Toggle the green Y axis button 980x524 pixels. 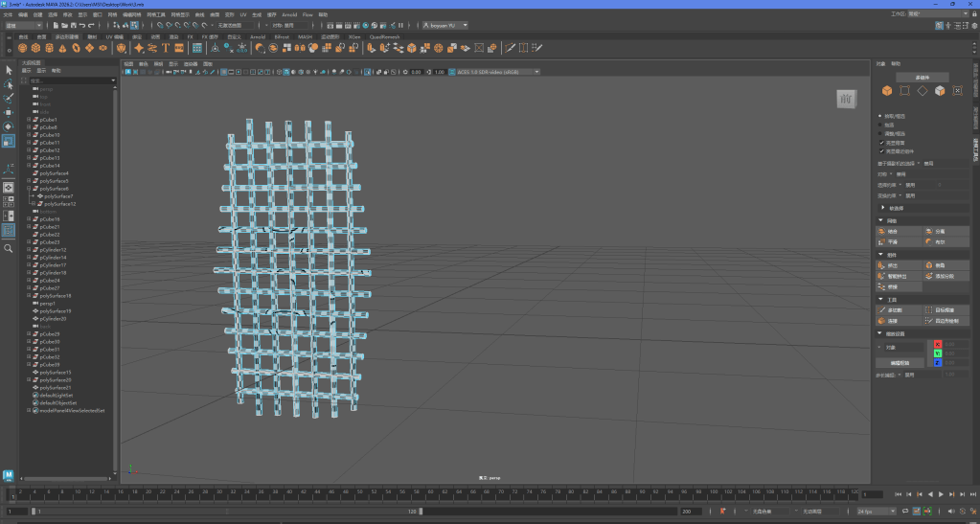pos(938,353)
